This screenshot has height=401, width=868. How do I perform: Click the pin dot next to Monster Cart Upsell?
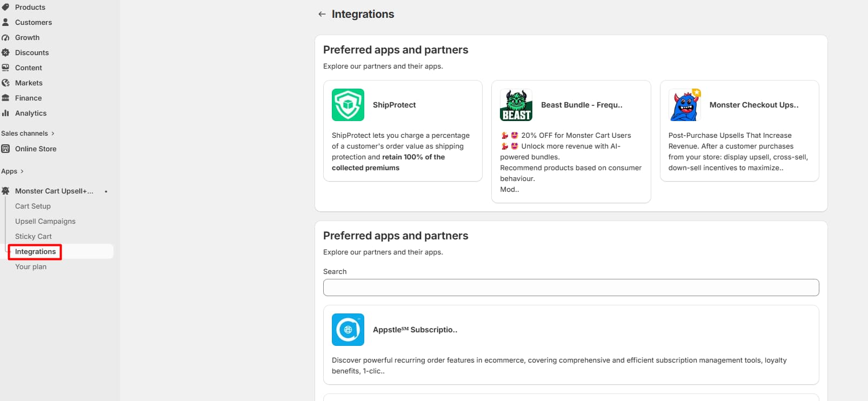click(x=106, y=191)
